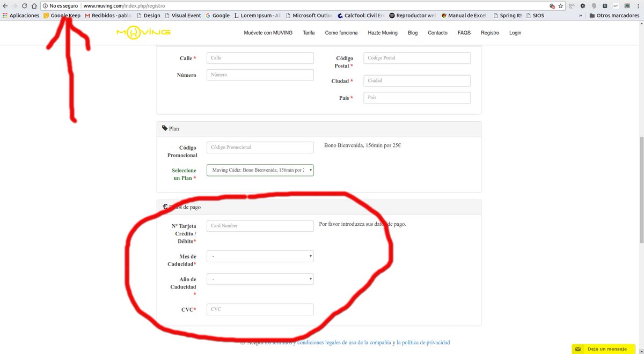Accept terms and conditions checkbox
Screen dimensions: 644x354
click(243, 342)
